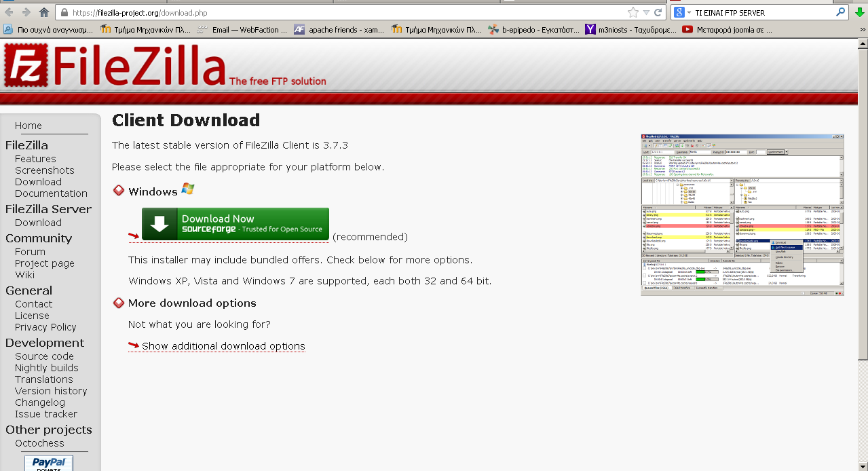Bookmark this page with the star icon
Screen dimensions: 868x471
[633, 12]
